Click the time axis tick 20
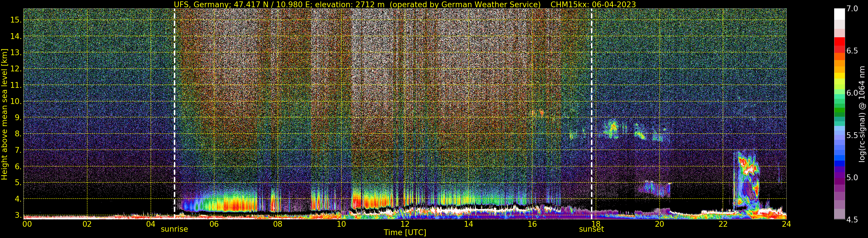Viewport: 868px width, 238px height. click(x=659, y=224)
